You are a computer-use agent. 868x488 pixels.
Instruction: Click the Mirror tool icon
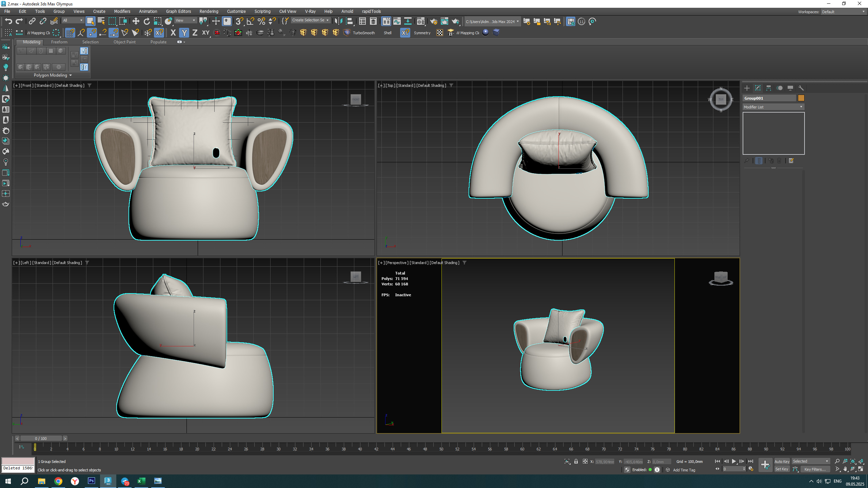[x=338, y=21]
